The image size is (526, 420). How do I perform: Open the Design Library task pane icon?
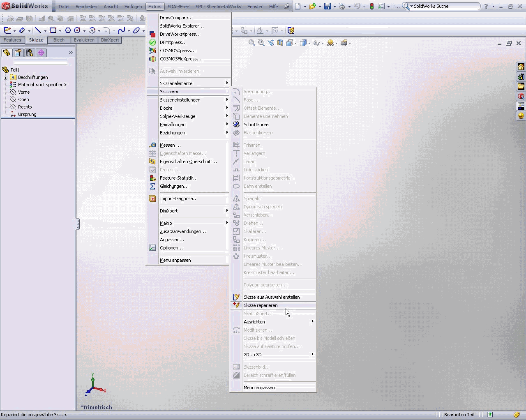click(x=521, y=76)
